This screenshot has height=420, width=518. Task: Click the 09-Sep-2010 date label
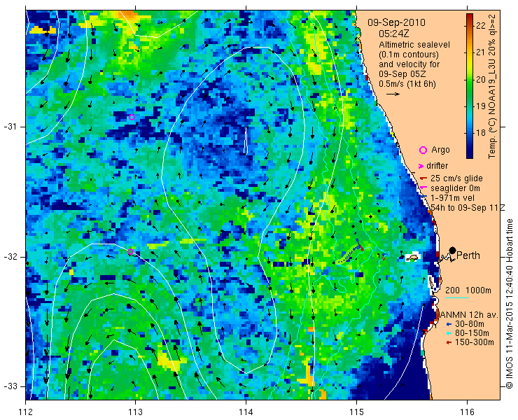(x=396, y=23)
